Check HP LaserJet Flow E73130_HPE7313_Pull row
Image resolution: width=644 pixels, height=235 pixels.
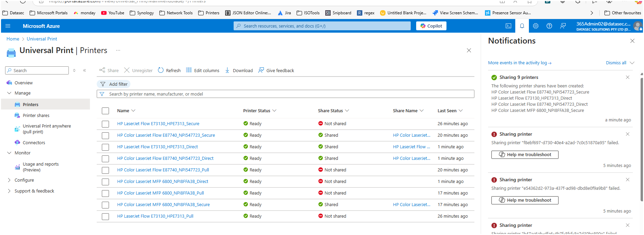click(x=106, y=216)
